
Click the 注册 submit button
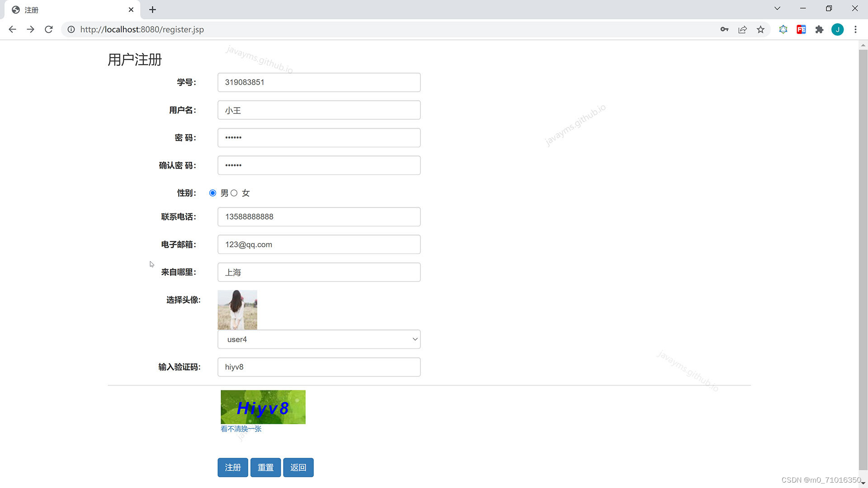click(232, 468)
